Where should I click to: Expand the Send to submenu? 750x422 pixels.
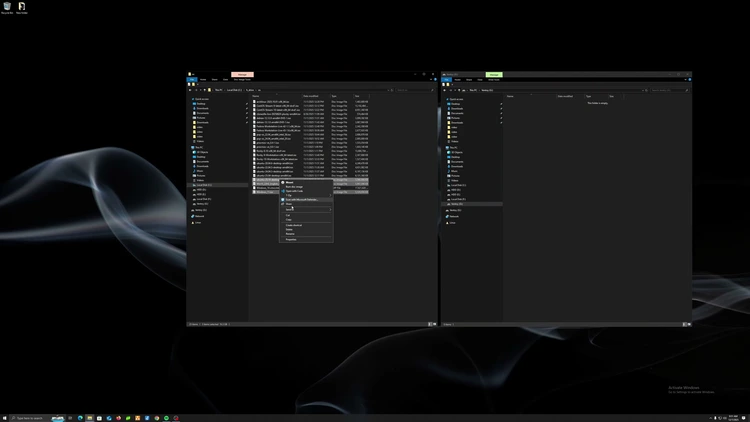pos(306,210)
